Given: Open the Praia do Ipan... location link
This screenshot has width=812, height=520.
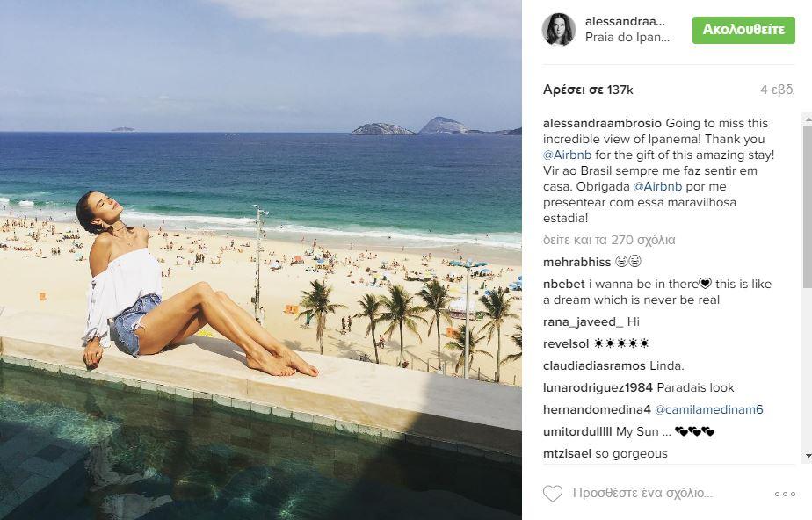Looking at the screenshot, I should (627, 37).
